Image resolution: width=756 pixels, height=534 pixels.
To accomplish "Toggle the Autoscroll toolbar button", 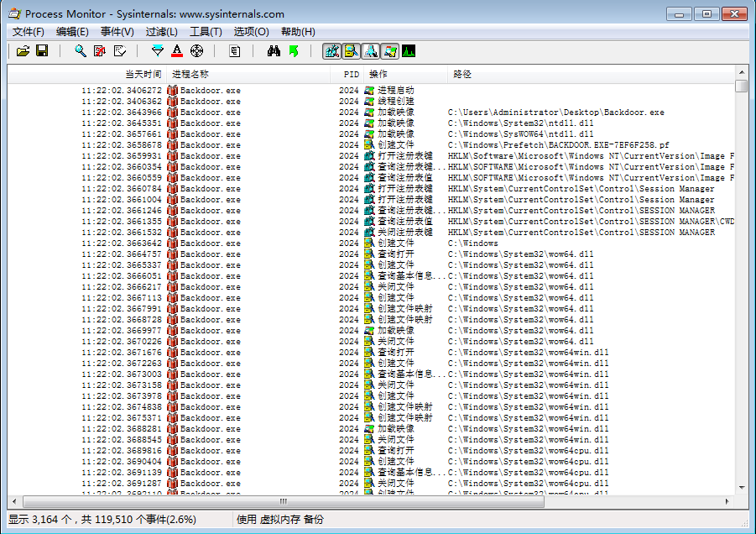I will (100, 51).
